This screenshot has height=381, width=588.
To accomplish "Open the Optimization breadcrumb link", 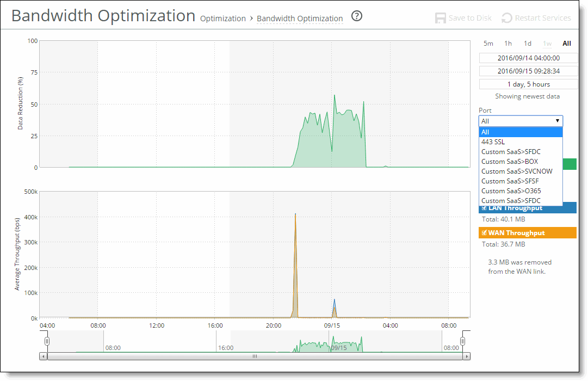I will pyautogui.click(x=223, y=18).
